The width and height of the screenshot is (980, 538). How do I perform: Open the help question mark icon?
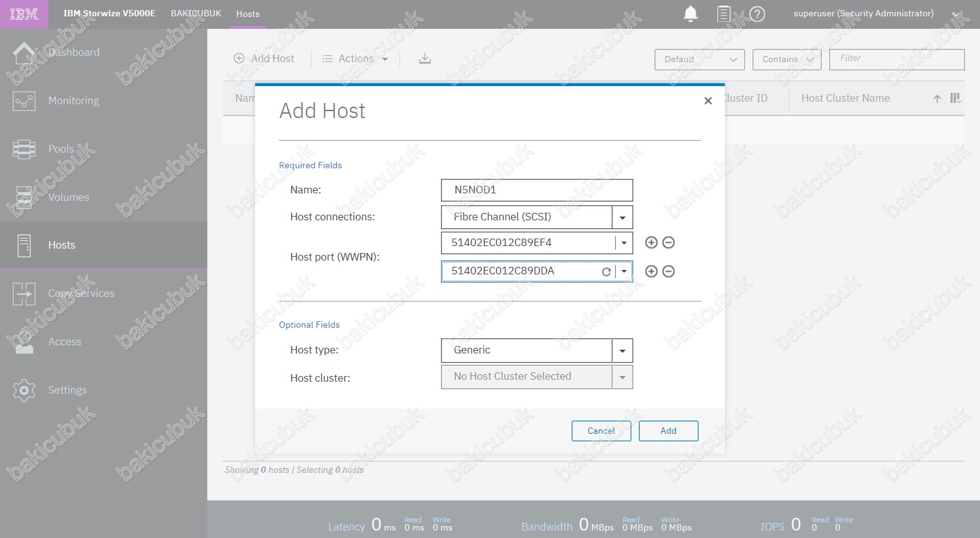[758, 14]
